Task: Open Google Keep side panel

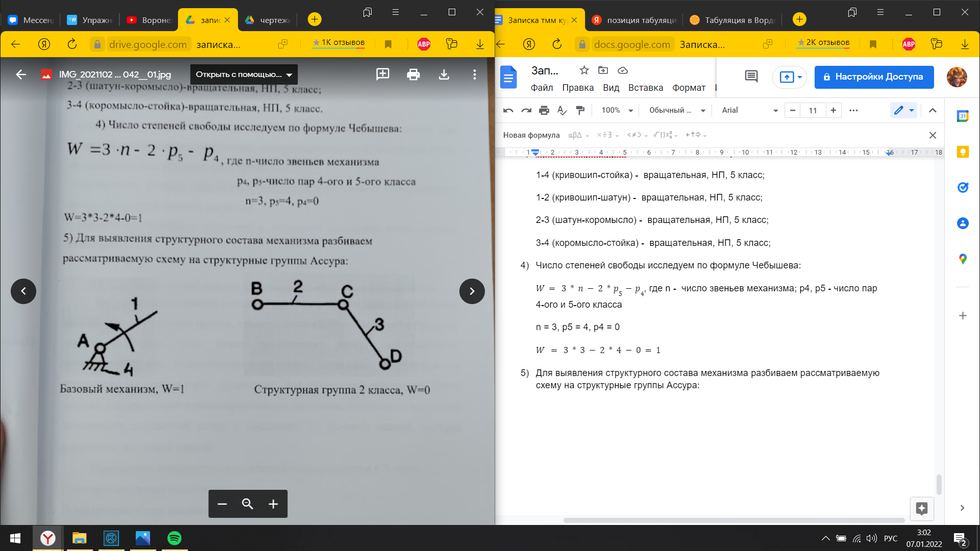Action: pyautogui.click(x=963, y=152)
